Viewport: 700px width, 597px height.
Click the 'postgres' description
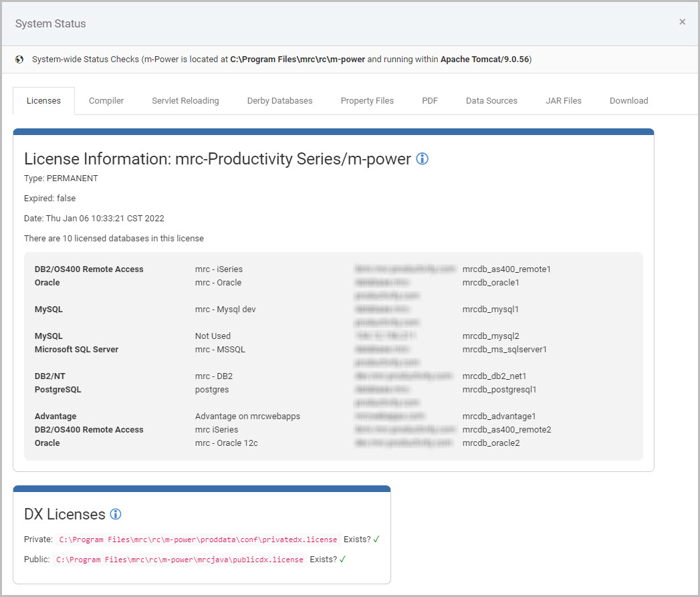[x=212, y=390]
